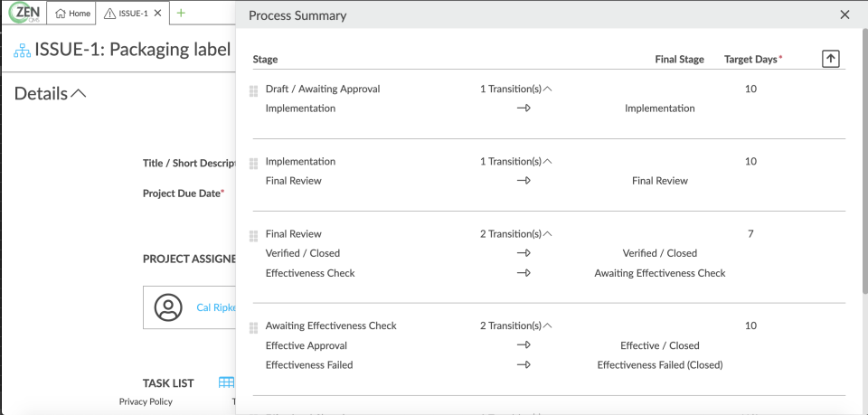This screenshot has height=415, width=868.
Task: Click the Task List table view icon
Action: [226, 382]
